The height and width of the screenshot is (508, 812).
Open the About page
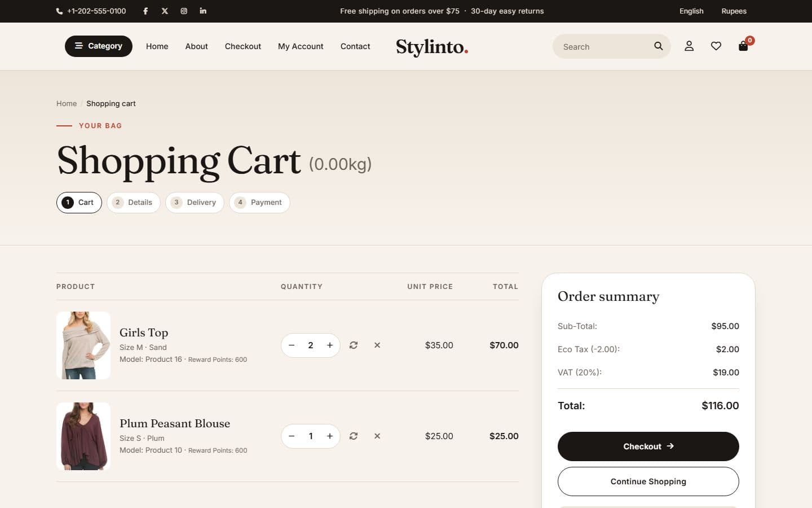tap(196, 46)
